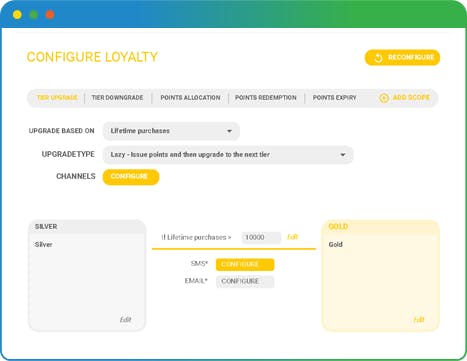
Task: Click the orange window control dot
Action: pos(50,15)
